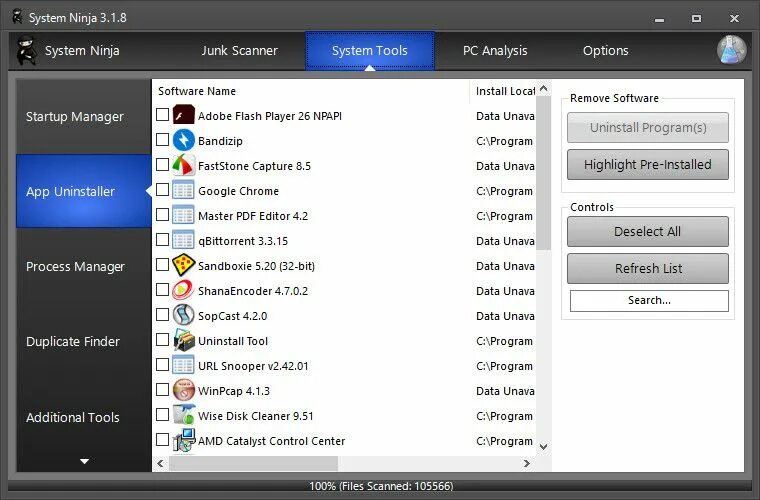Screen dimensions: 760x500
Task: Tick the Adobe Flash Player 26 NPAPI checkbox
Action: point(162,115)
